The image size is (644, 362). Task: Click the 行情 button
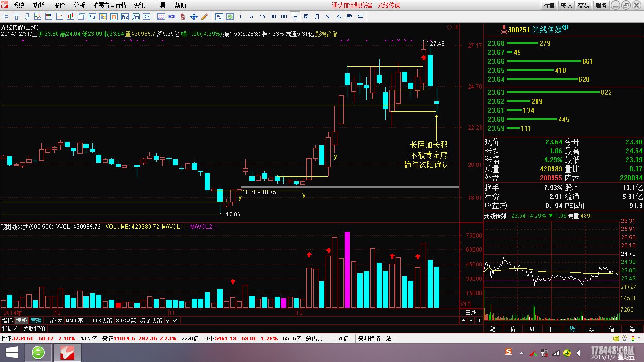pos(549,5)
